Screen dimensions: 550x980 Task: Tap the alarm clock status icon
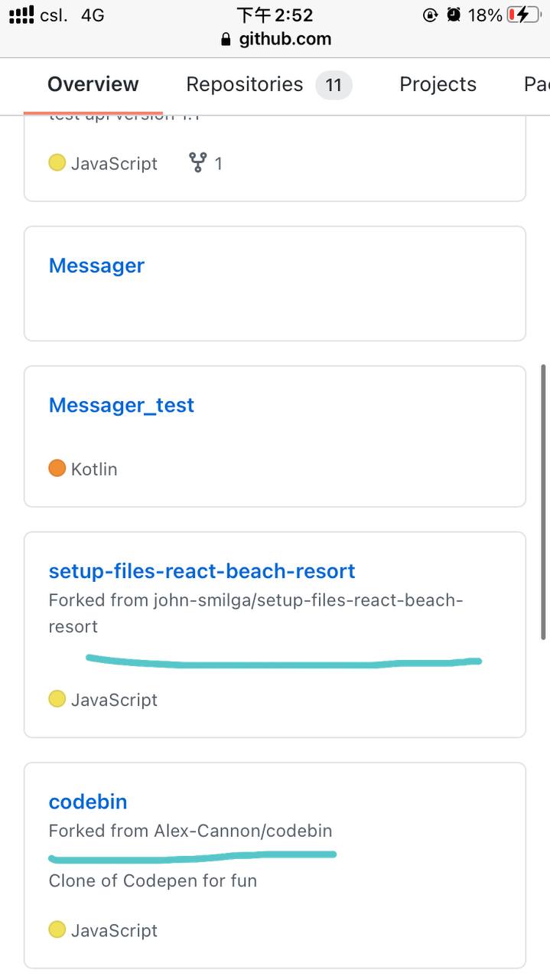pos(454,15)
